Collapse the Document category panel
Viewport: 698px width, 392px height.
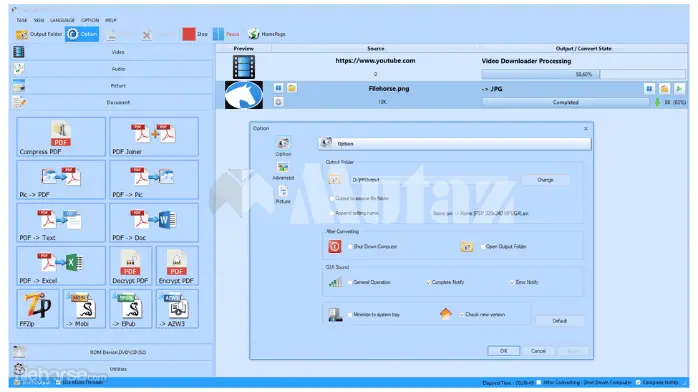point(112,102)
